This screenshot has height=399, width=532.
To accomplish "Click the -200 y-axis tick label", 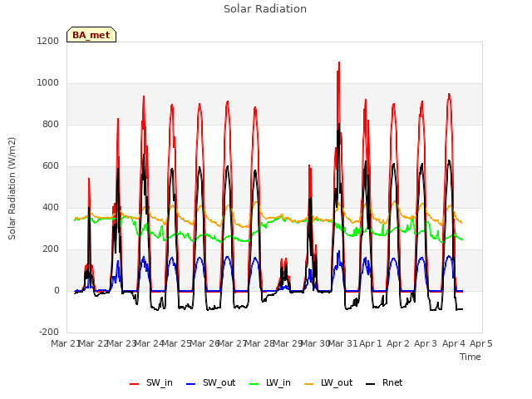I will tap(49, 332).
